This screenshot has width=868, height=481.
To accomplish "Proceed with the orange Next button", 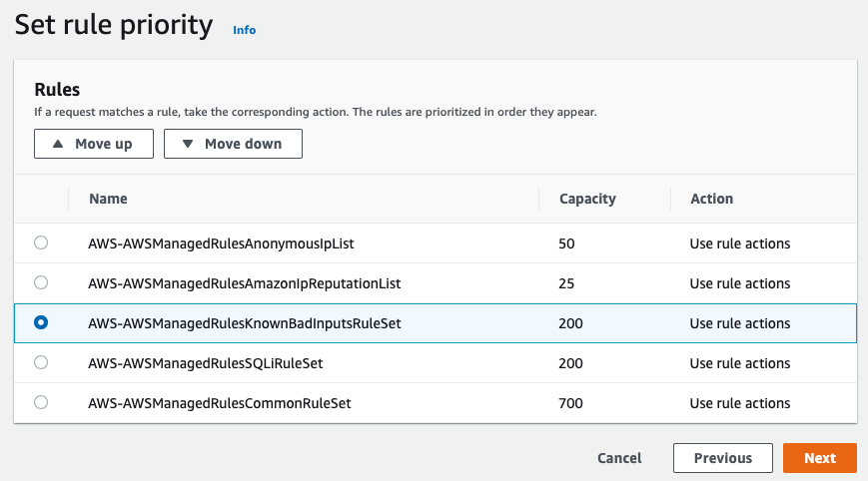I will pos(820,458).
